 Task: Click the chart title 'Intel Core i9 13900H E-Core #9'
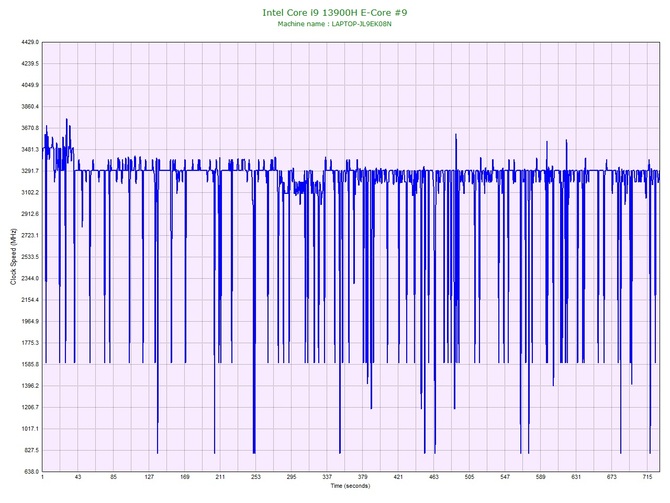point(335,12)
